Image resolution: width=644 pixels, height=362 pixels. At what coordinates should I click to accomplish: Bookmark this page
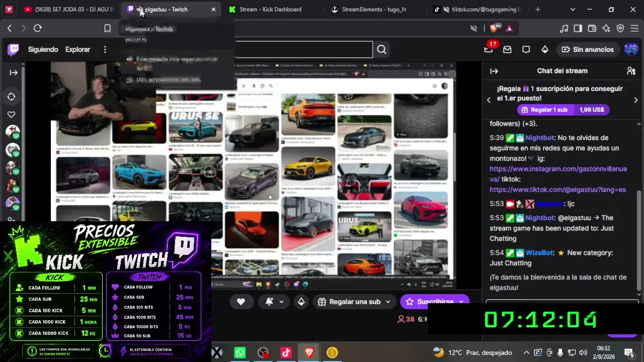pos(107,29)
